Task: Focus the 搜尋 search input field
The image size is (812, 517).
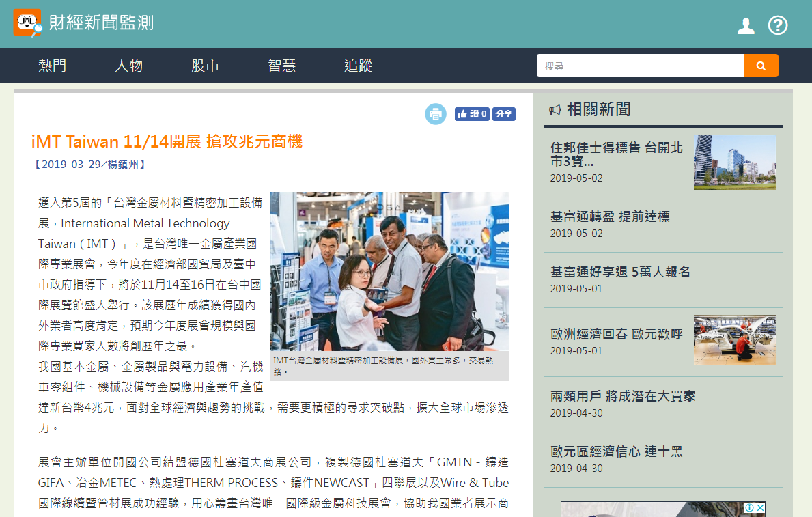Action: [640, 66]
